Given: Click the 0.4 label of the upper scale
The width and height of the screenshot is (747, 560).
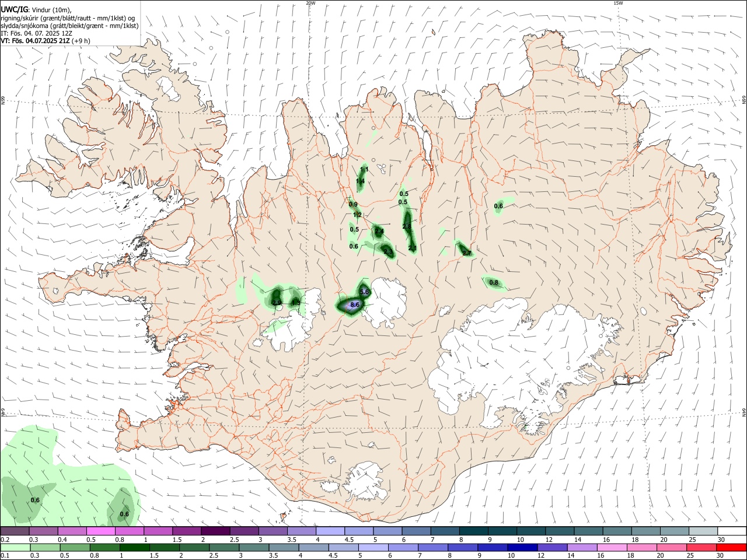Looking at the screenshot, I should pos(62,540).
